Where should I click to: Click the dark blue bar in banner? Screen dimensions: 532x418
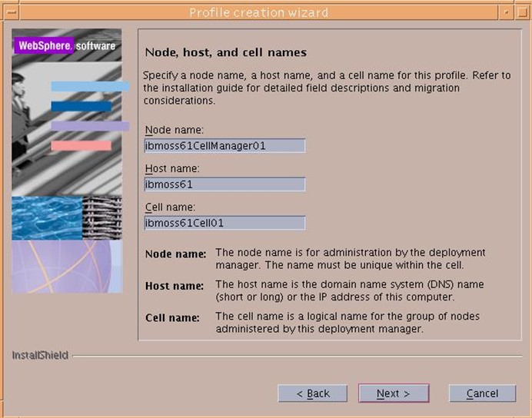[x=81, y=106]
